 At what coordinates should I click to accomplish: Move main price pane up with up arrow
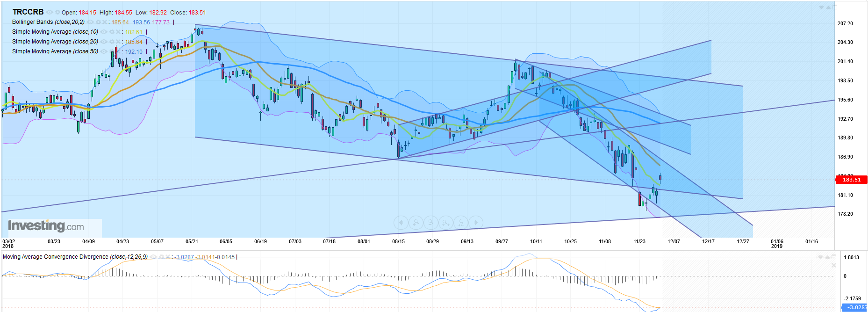828,7
